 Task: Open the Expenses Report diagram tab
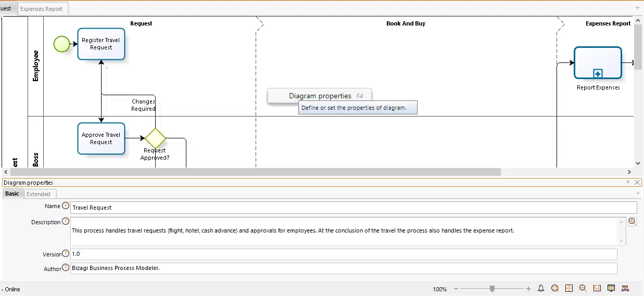42,9
